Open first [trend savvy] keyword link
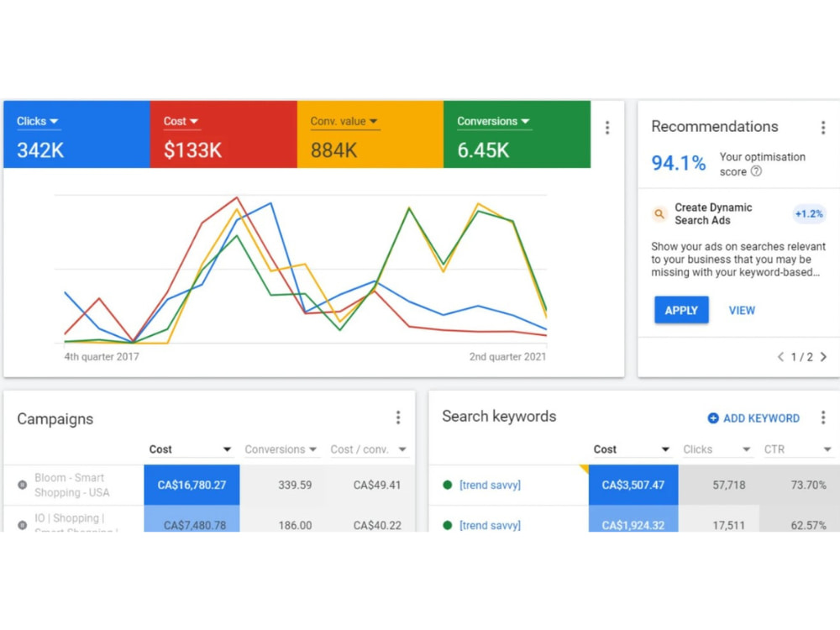840x630 pixels. pyautogui.click(x=491, y=485)
